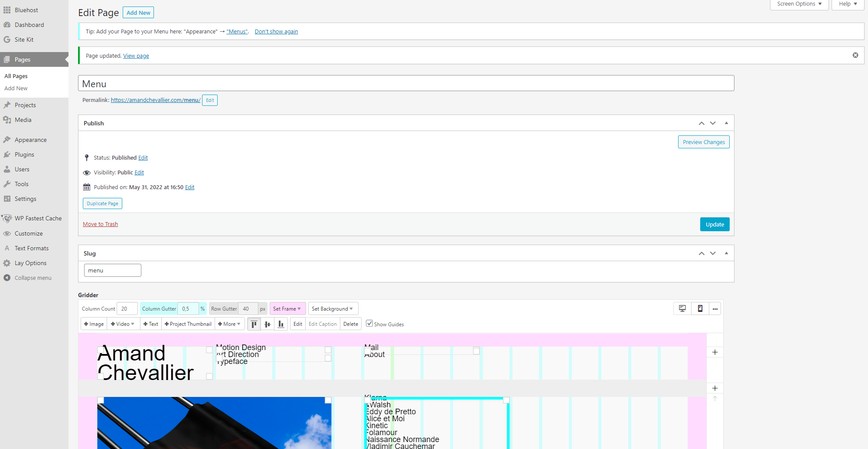Toggle the Show Guides checkbox
The width and height of the screenshot is (868, 449).
(x=369, y=323)
